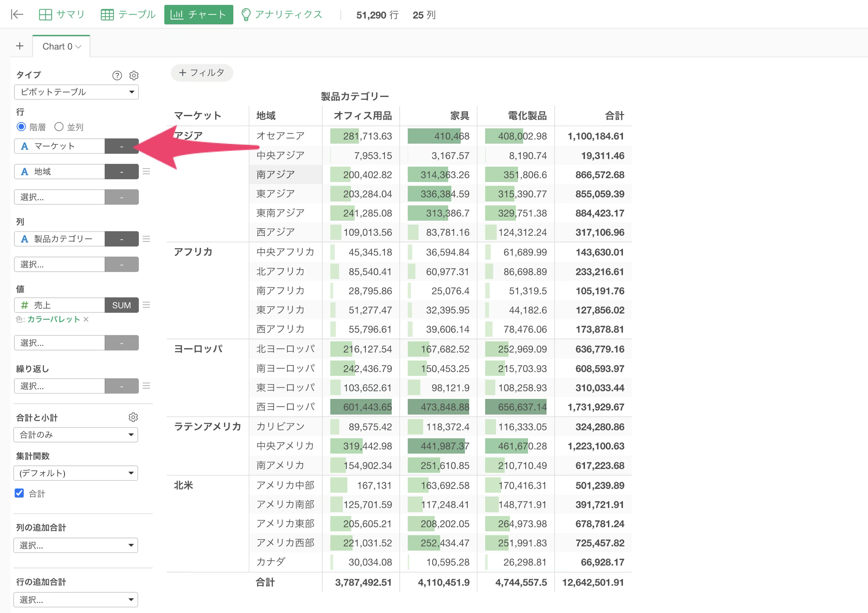Click the ヨーロッパ market row label

tap(198, 349)
